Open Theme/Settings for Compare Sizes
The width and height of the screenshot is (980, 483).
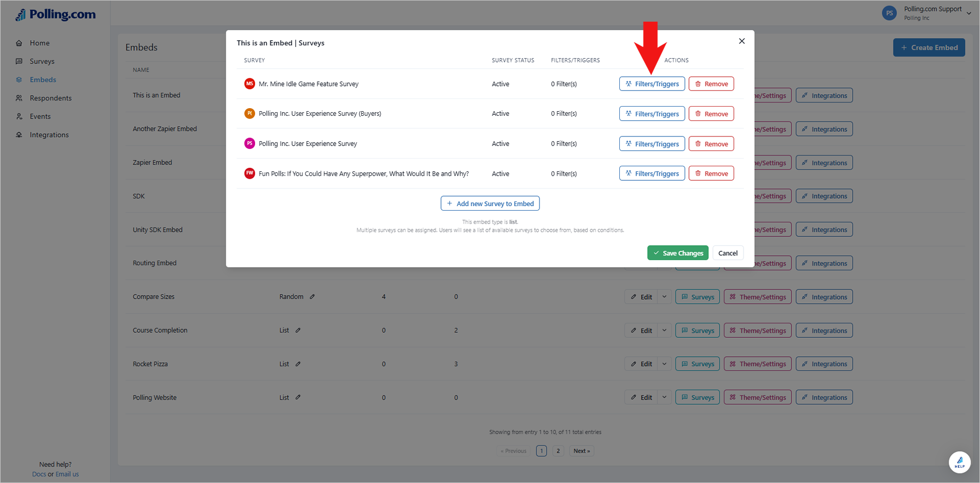pos(757,297)
